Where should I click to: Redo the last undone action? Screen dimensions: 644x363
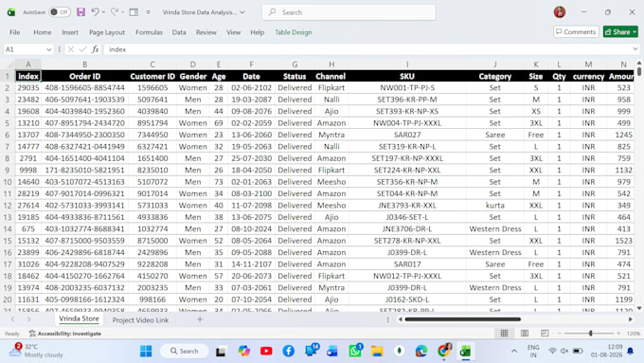coord(115,12)
